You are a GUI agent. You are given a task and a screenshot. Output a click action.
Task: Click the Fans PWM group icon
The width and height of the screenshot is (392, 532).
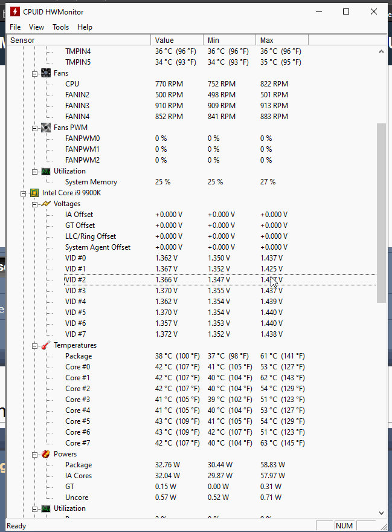[46, 128]
